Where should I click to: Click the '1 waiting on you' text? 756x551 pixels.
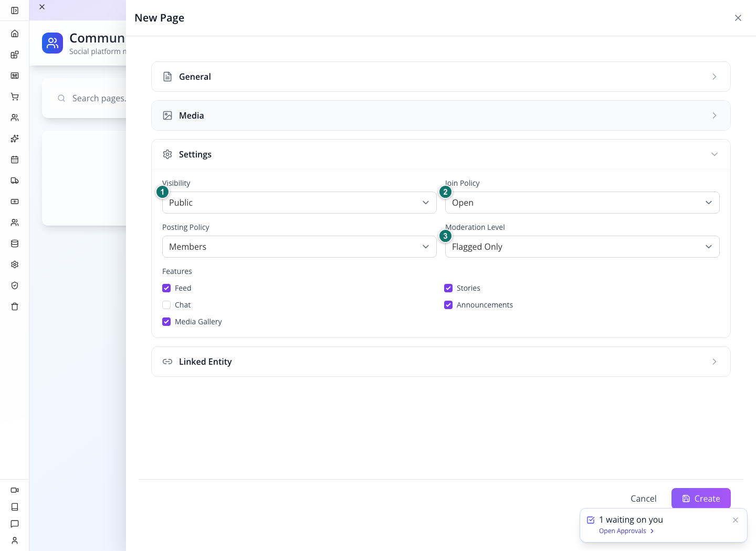click(631, 520)
